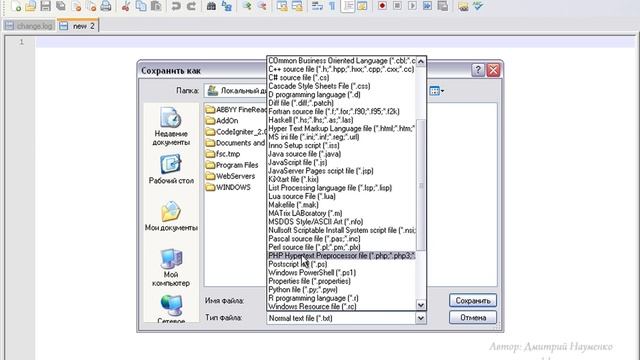Open Save As dialog help question button
The image size is (640, 360).
click(x=478, y=70)
